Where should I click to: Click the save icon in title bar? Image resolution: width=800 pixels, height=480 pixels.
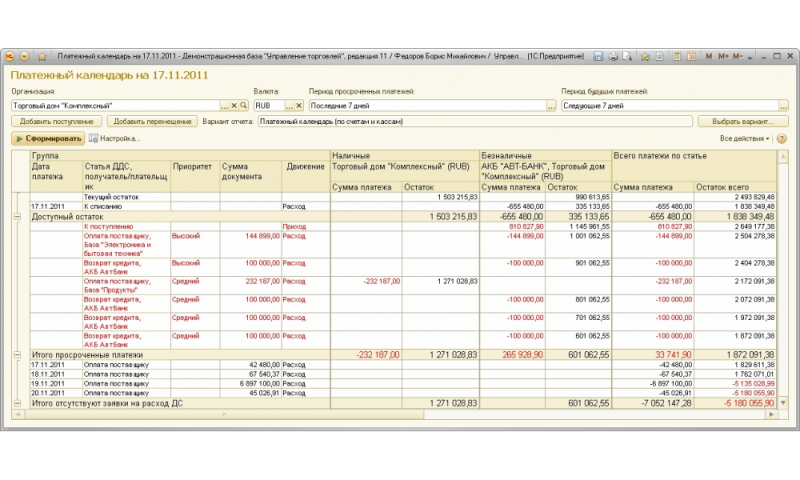[x=597, y=57]
